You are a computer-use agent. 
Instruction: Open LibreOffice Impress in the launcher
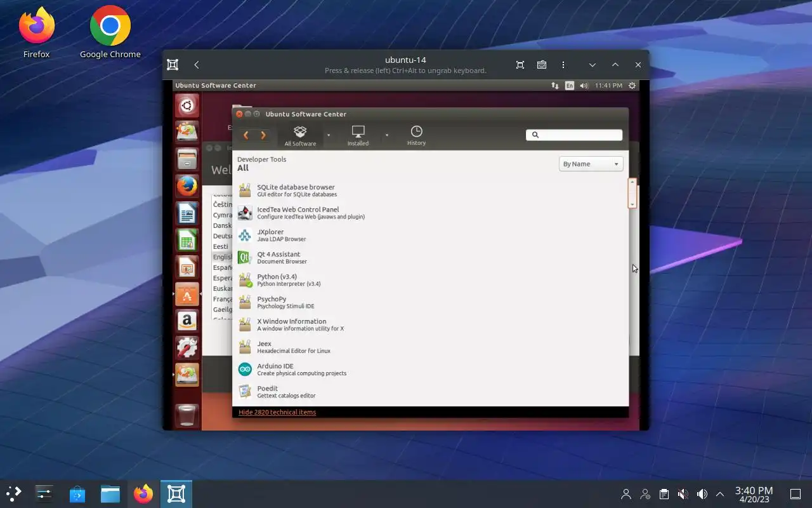187,267
